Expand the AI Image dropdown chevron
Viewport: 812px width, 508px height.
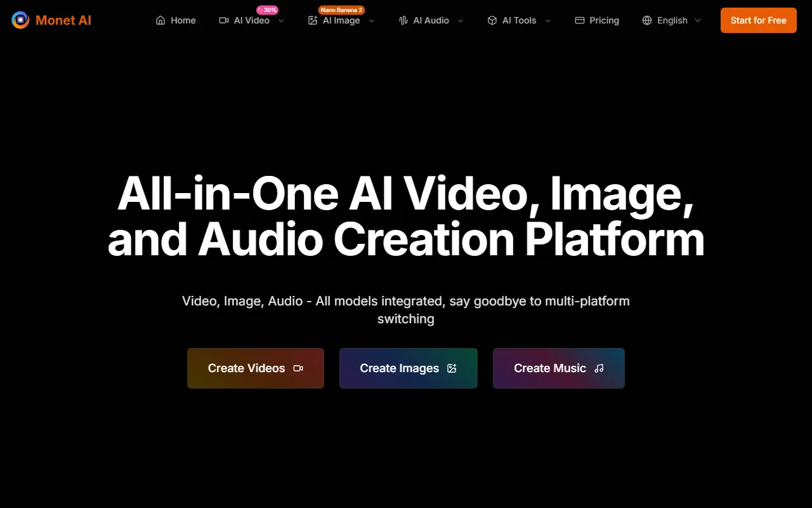(372, 20)
